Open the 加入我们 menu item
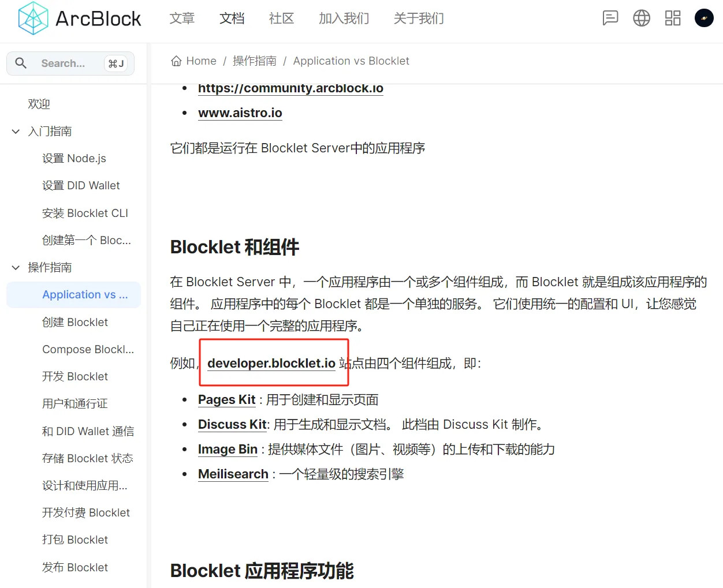 [344, 18]
